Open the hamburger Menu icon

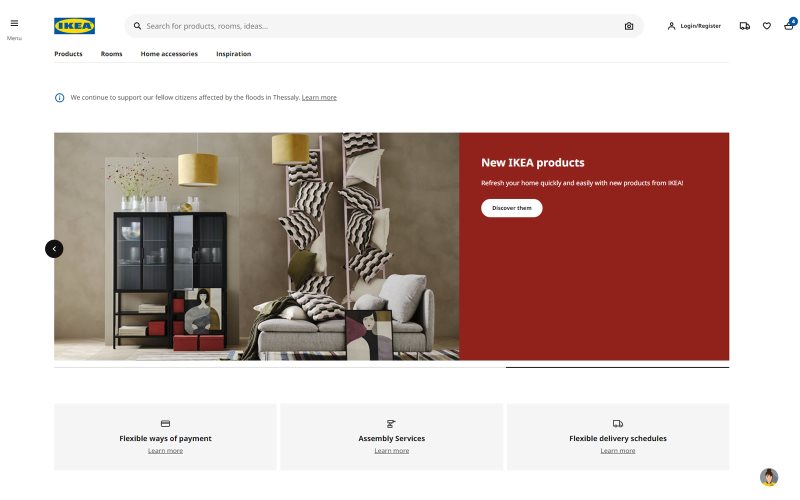point(14,23)
